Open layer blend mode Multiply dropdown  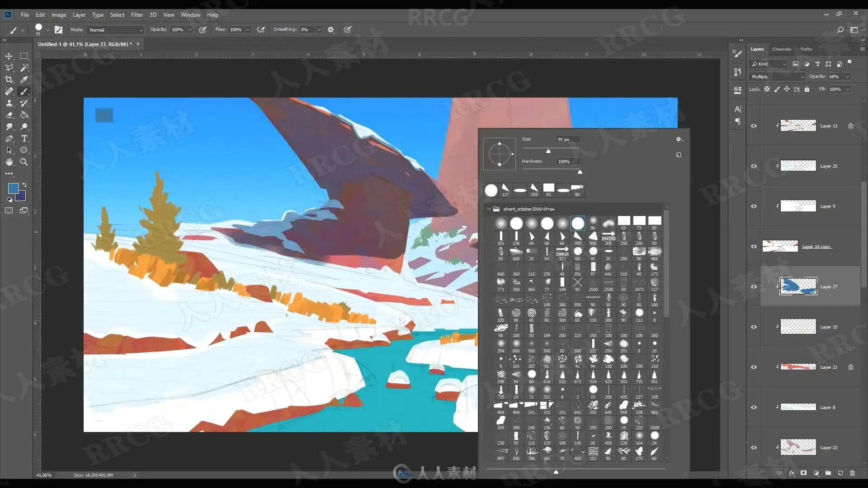coord(777,77)
